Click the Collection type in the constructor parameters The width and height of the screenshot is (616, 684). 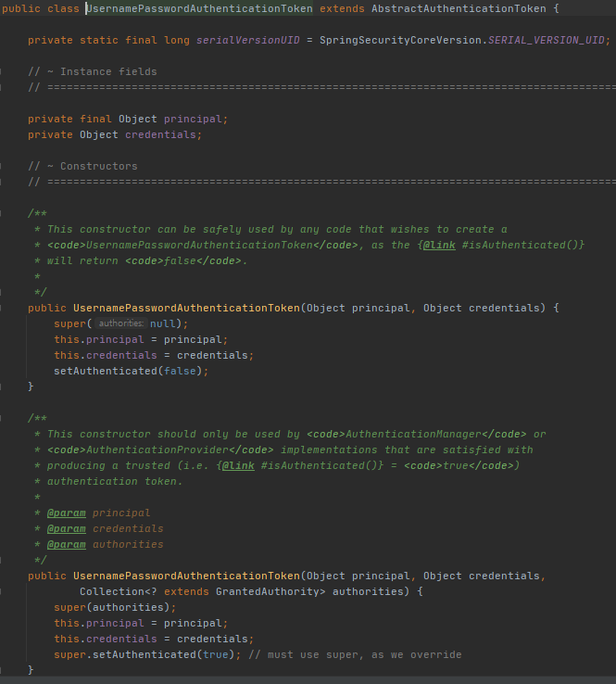click(x=111, y=592)
